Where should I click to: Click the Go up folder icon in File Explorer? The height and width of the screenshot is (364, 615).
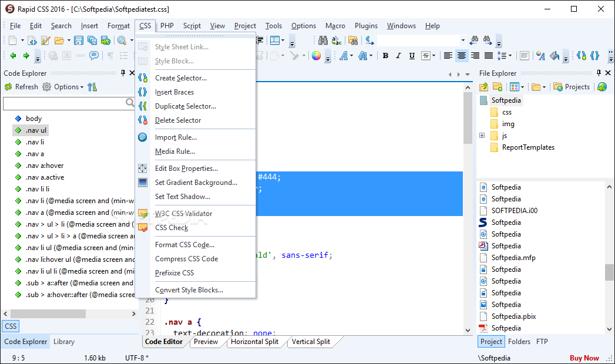pos(484,86)
